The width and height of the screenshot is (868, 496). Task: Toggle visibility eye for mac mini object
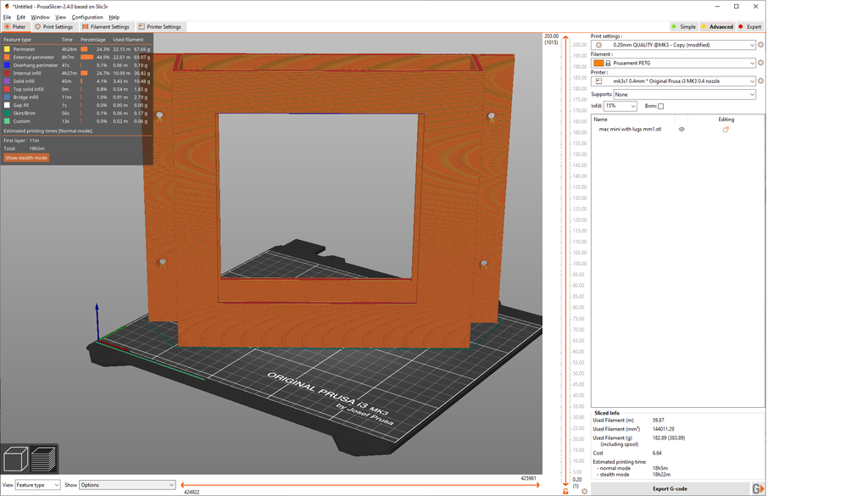[682, 129]
